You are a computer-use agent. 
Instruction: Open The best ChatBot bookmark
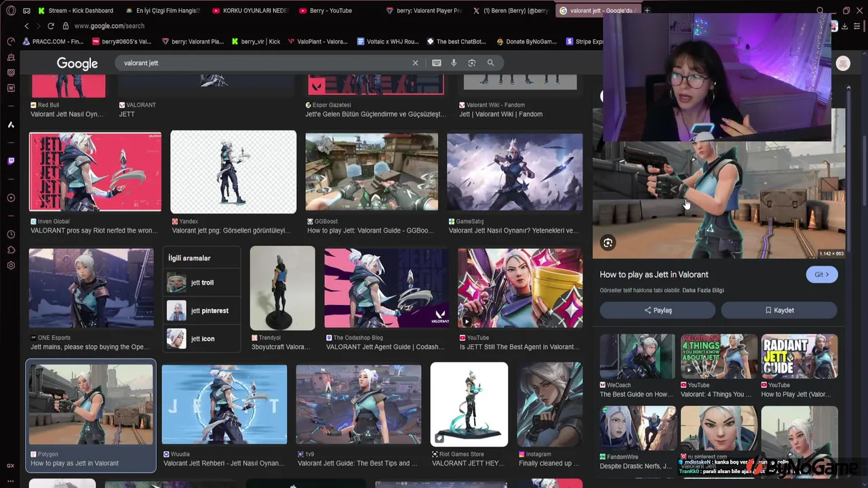coord(456,41)
